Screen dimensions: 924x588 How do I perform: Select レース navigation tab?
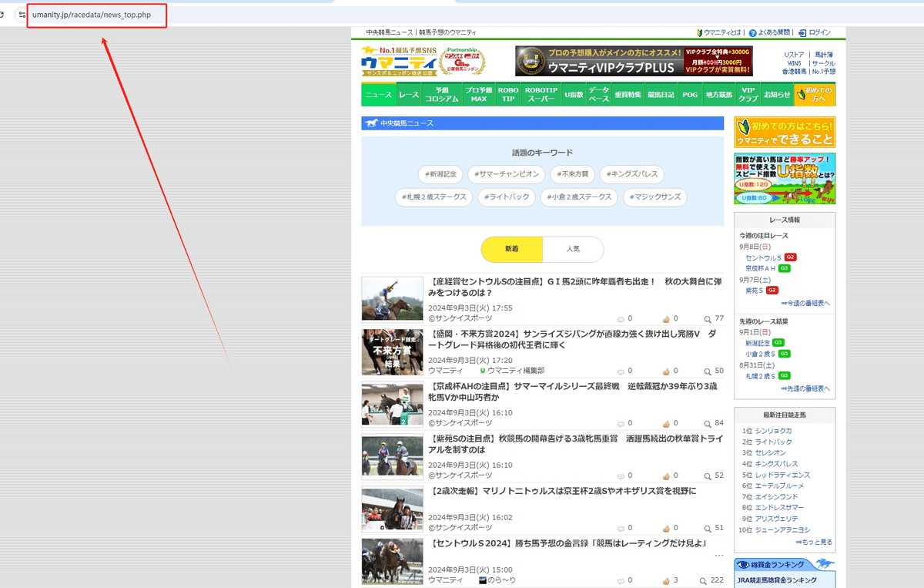click(409, 94)
